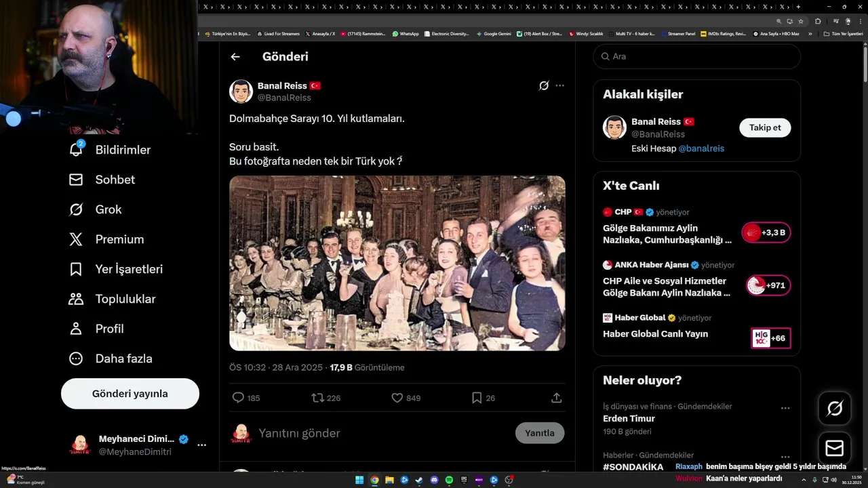This screenshot has width=868, height=488.
Task: Click the +3,3 B live listeners badge
Action: (x=766, y=232)
